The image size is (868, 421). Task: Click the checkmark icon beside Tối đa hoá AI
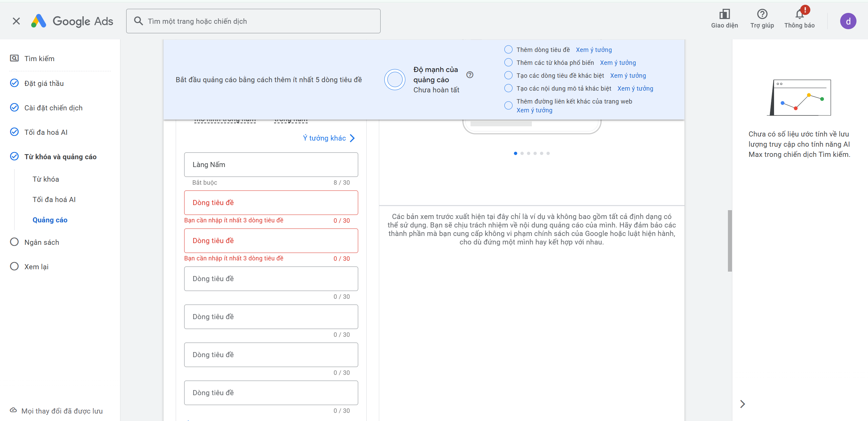(14, 132)
